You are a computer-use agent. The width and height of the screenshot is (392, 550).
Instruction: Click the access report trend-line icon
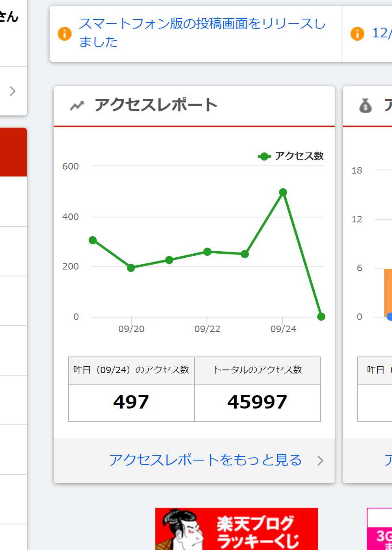click(77, 106)
